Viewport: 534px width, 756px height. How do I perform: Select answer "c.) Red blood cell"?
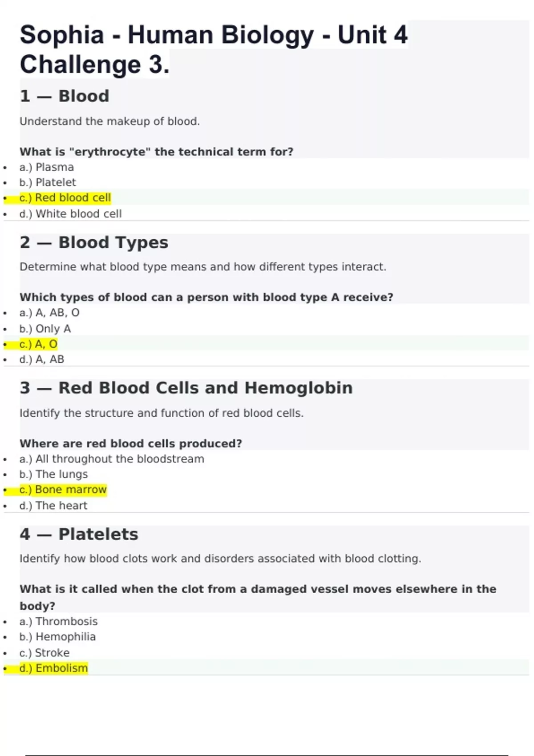pyautogui.click(x=65, y=198)
